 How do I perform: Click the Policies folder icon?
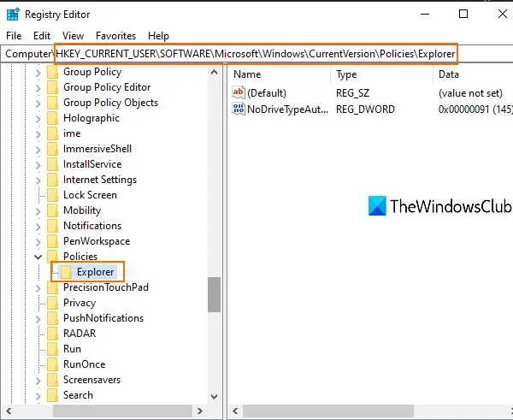[x=53, y=257]
